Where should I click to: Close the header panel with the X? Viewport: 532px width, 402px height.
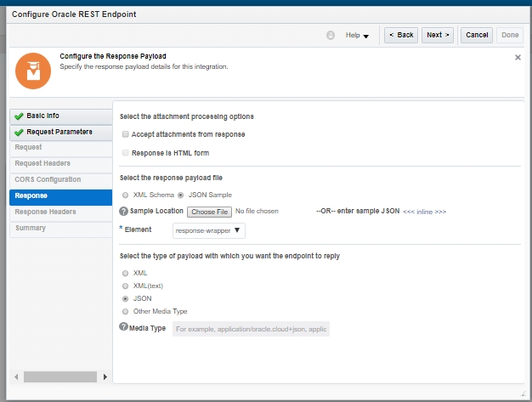pyautogui.click(x=518, y=57)
